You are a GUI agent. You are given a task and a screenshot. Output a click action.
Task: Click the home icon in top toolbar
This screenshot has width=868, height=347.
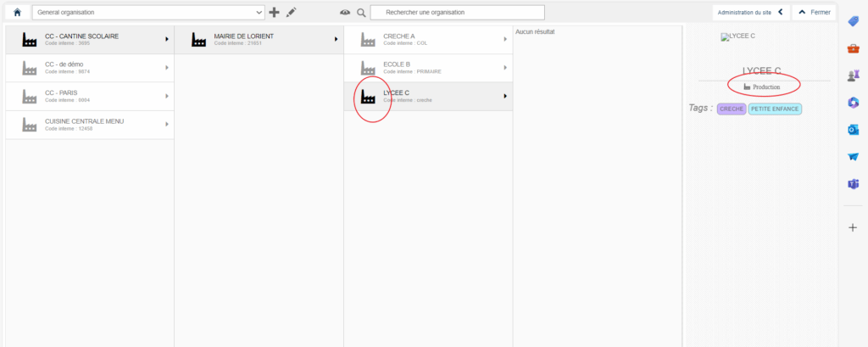tap(17, 13)
